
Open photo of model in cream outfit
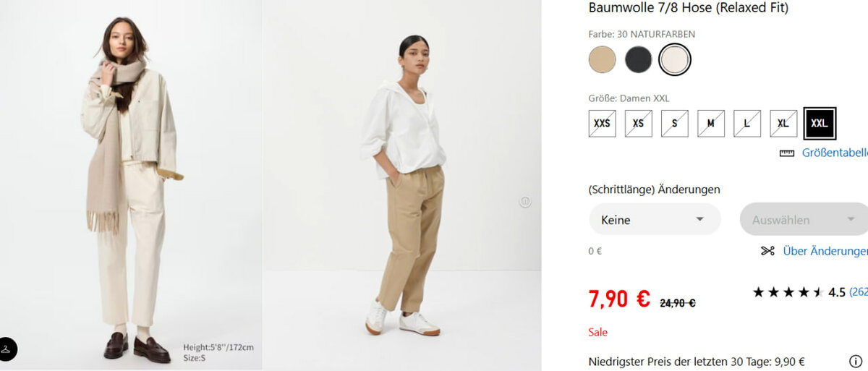click(x=131, y=185)
